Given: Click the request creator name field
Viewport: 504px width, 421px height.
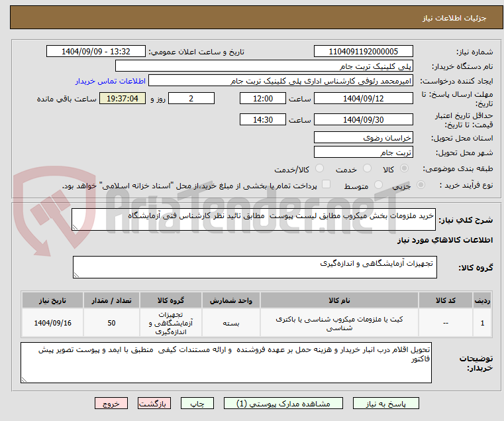Looking at the screenshot, I should pyautogui.click(x=281, y=80).
